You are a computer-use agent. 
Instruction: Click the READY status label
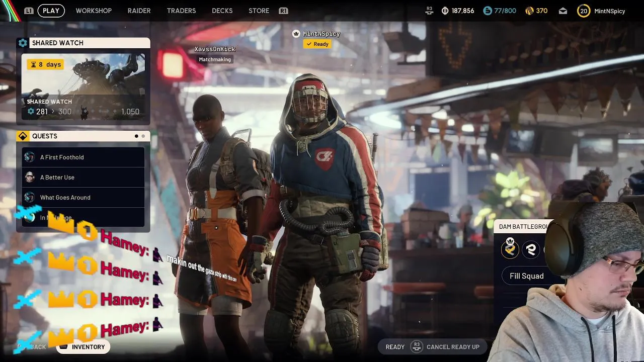coord(395,347)
